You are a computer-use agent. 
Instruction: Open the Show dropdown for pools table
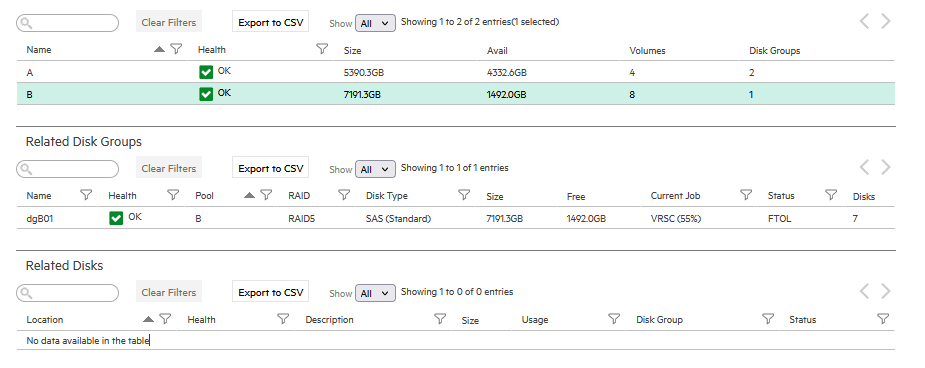[375, 23]
